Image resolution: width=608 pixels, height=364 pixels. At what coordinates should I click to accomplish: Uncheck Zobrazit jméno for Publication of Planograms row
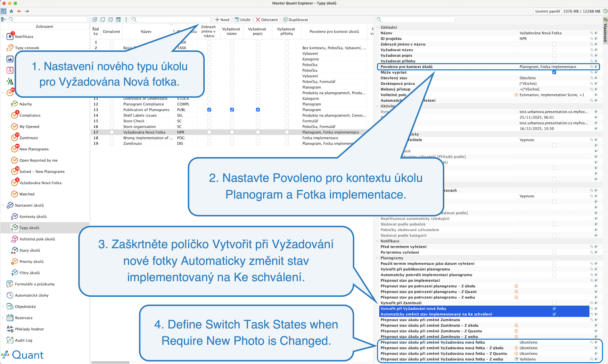pos(209,110)
